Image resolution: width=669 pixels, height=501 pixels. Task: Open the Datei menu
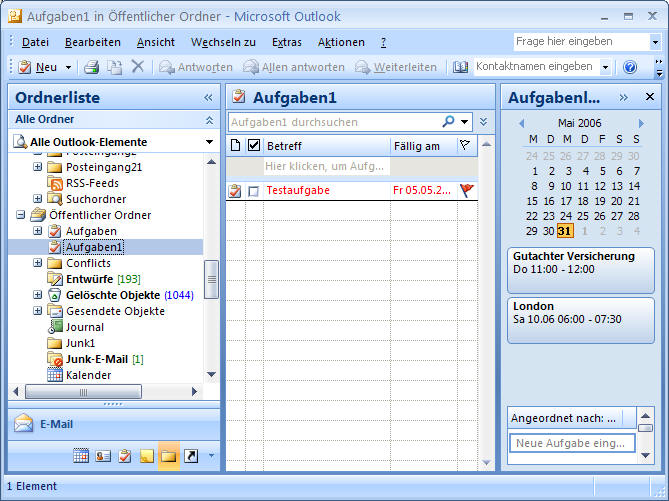(x=35, y=42)
